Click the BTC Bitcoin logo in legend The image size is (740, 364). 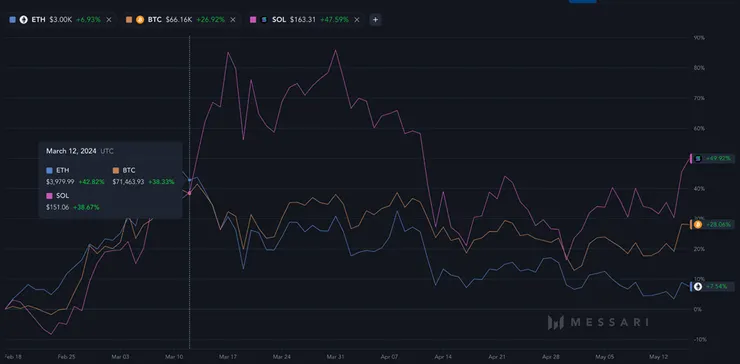pyautogui.click(x=140, y=20)
